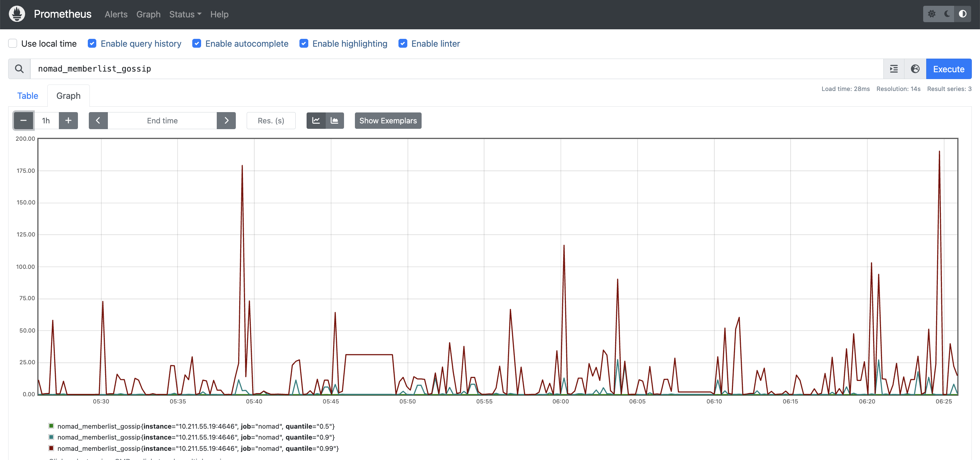Switch to light theme sun icon
Image resolution: width=980 pixels, height=460 pixels.
[931, 14]
